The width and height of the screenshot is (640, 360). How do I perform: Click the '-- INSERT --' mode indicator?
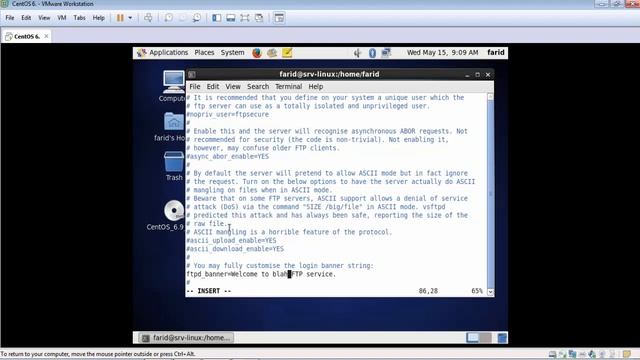tap(209, 291)
